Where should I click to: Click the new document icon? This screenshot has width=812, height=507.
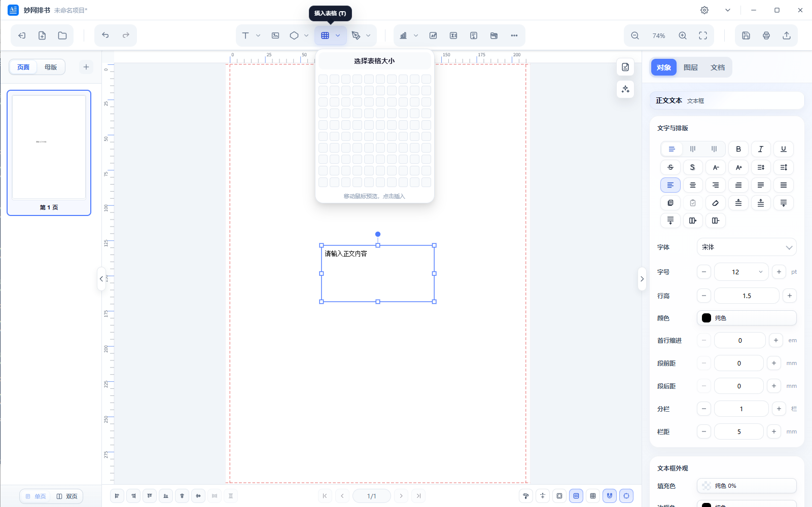click(42, 35)
